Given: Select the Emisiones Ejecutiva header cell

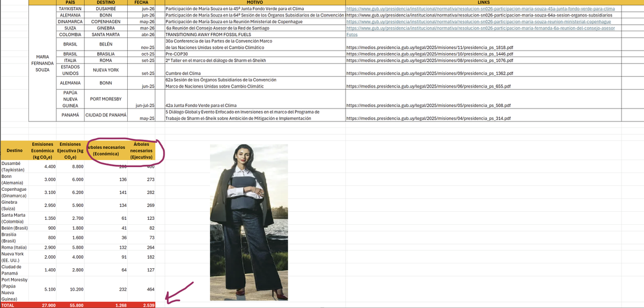Looking at the screenshot, I should (70, 151).
